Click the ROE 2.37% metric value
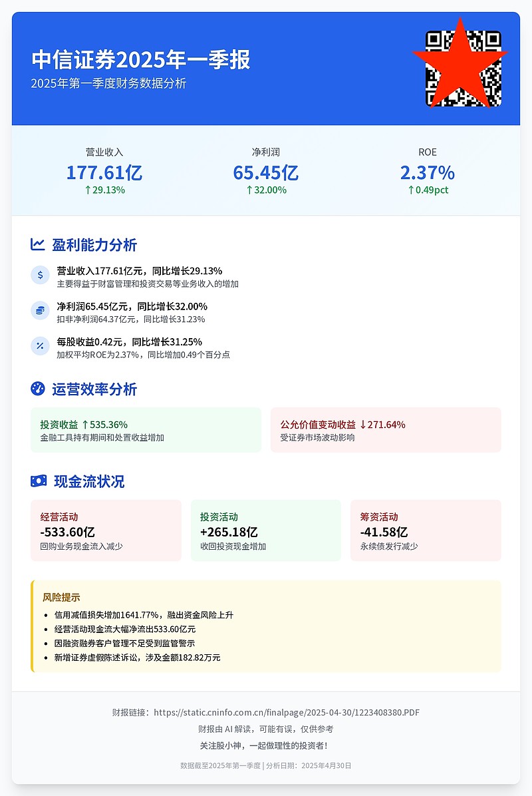The image size is (532, 796). pyautogui.click(x=427, y=173)
